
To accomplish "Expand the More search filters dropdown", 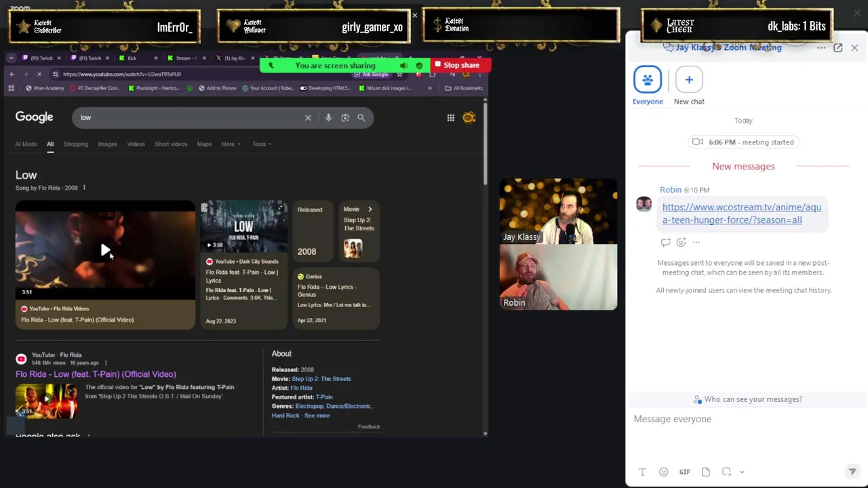I will click(x=231, y=144).
